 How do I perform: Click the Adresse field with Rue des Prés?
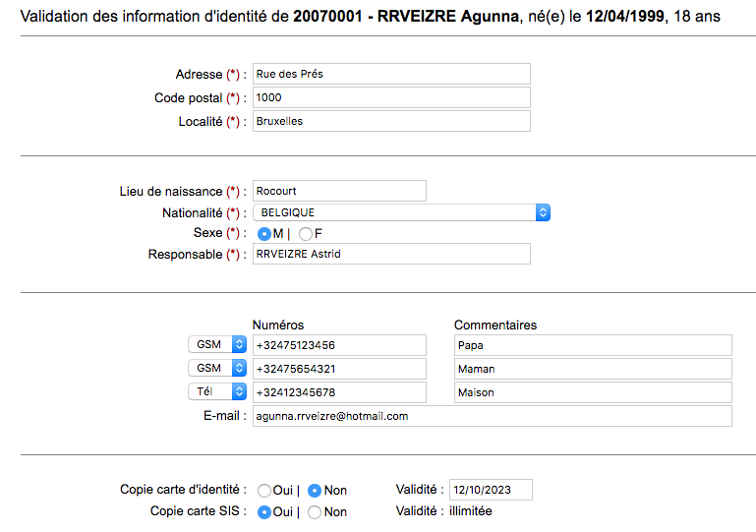click(x=391, y=74)
